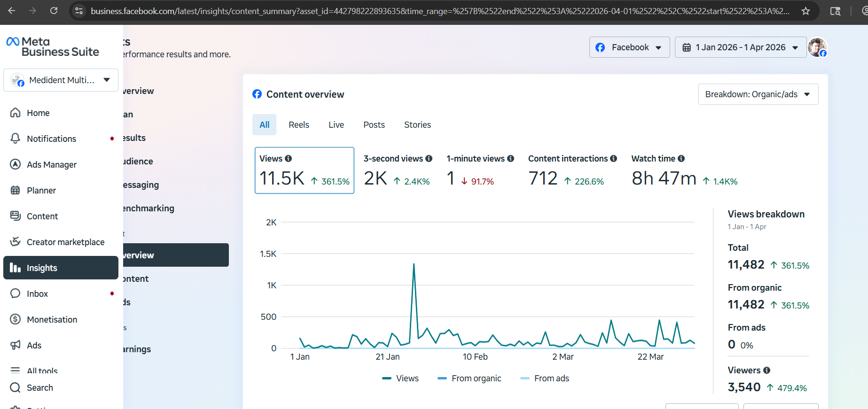Show info about 1-minute views
868x409 pixels.
coord(511,159)
